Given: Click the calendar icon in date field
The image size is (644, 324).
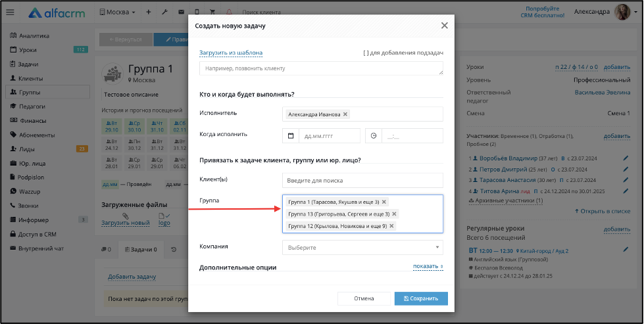Looking at the screenshot, I should click(291, 136).
